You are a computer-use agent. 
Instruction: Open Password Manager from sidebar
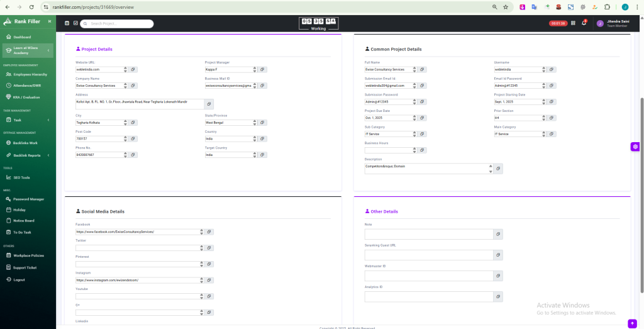tap(28, 199)
